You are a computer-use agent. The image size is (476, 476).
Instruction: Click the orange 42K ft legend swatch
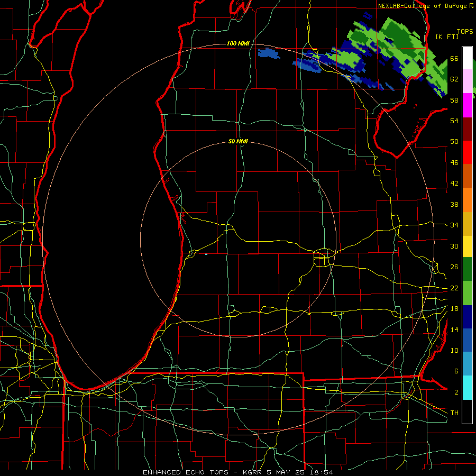click(x=467, y=200)
